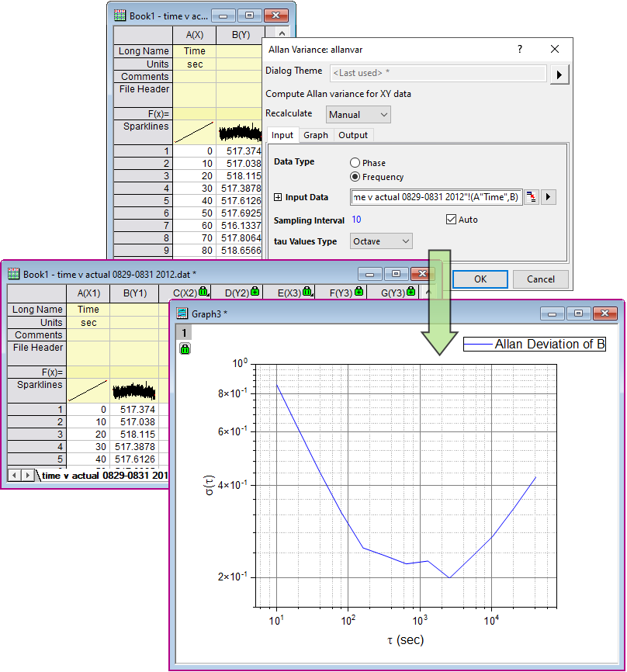Screen dimensions: 627x672
Task: Switch to the Output tab
Action: (353, 135)
